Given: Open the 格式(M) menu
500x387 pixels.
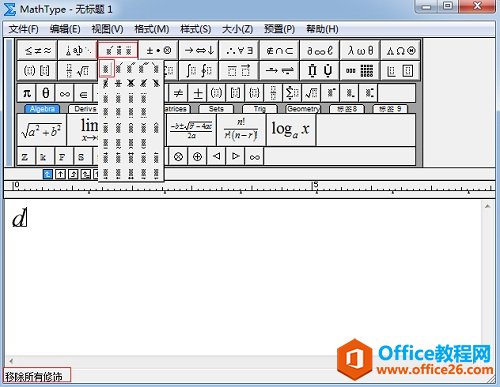Looking at the screenshot, I should pos(152,29).
